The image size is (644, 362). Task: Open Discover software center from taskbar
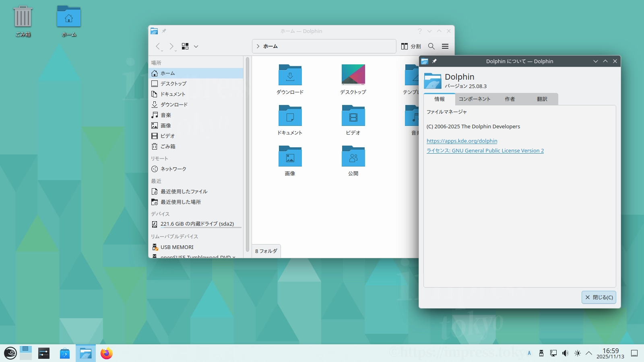65,353
